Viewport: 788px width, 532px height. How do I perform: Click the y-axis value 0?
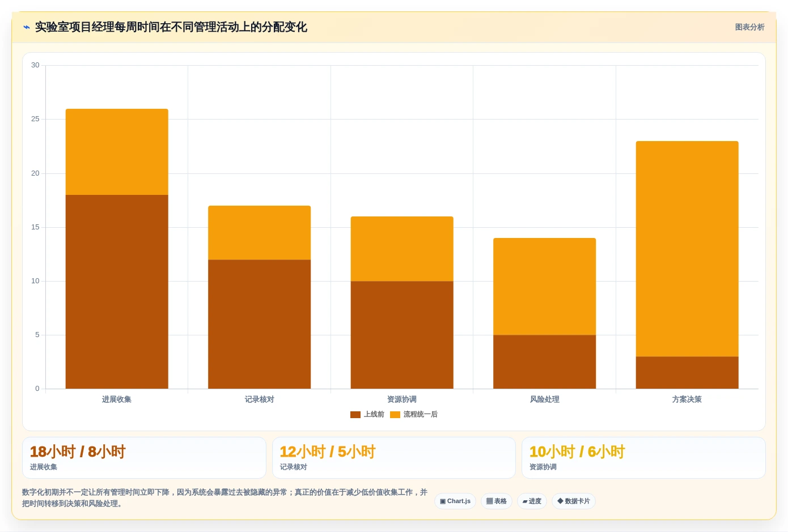coord(37,389)
